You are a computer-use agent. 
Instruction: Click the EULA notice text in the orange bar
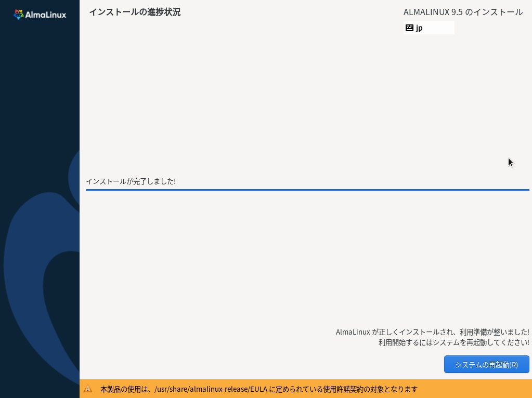[259, 389]
